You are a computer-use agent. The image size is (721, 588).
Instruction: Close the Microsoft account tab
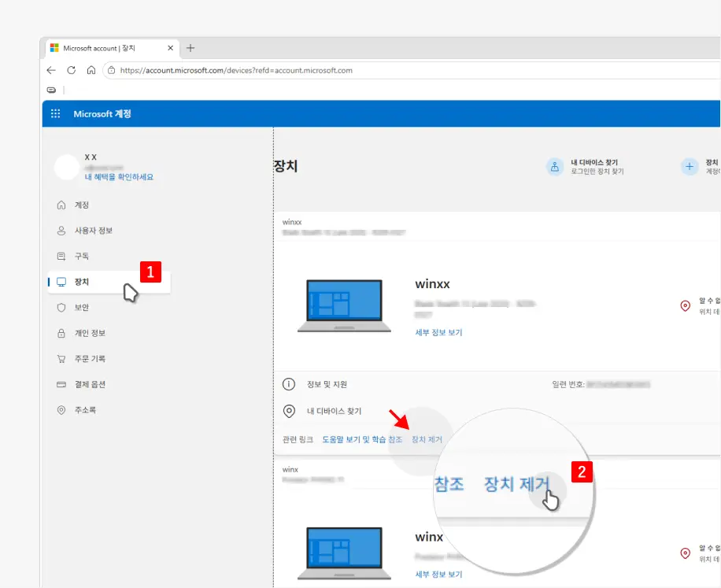(x=170, y=48)
